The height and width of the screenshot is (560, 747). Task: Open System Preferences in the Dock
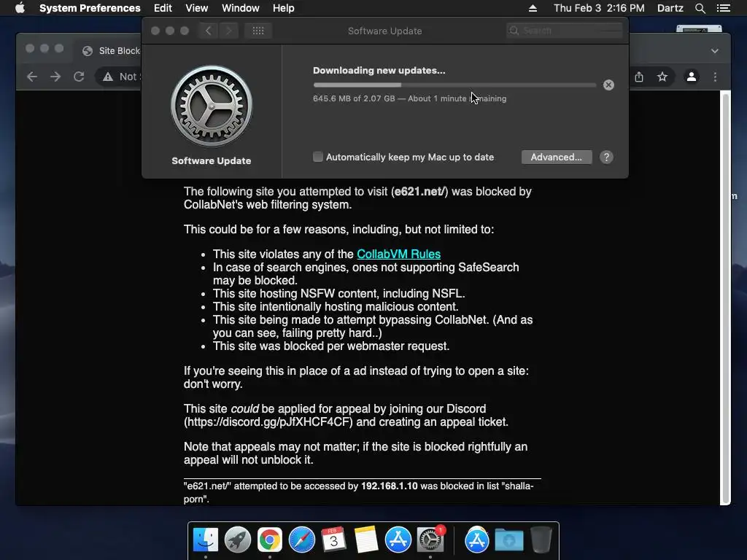point(430,540)
